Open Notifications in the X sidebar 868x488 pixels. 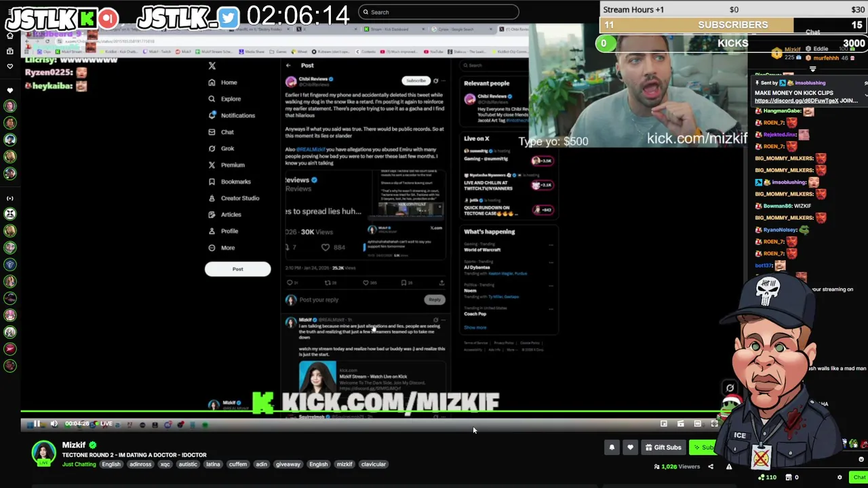[231, 115]
